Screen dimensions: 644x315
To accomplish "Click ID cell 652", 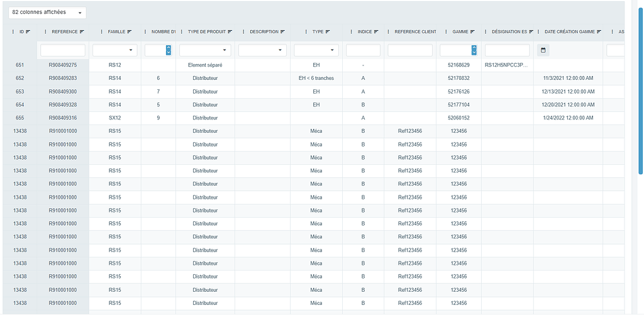I will [x=19, y=78].
